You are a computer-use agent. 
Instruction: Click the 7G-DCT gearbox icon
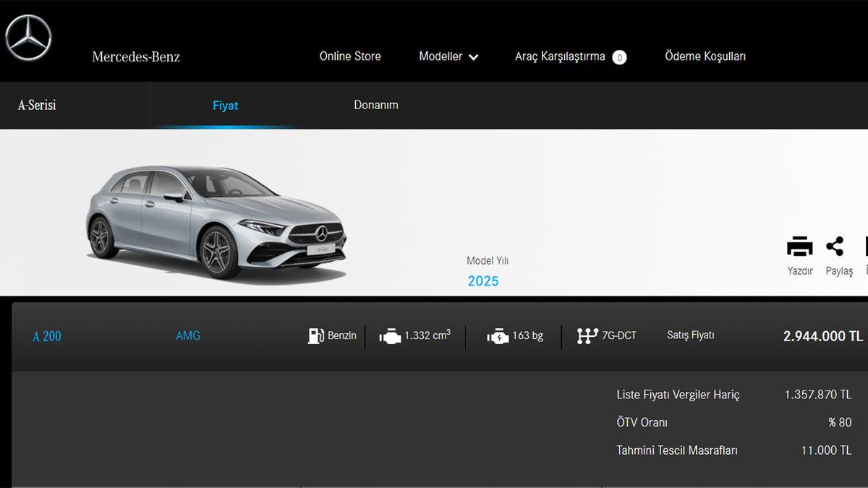587,336
